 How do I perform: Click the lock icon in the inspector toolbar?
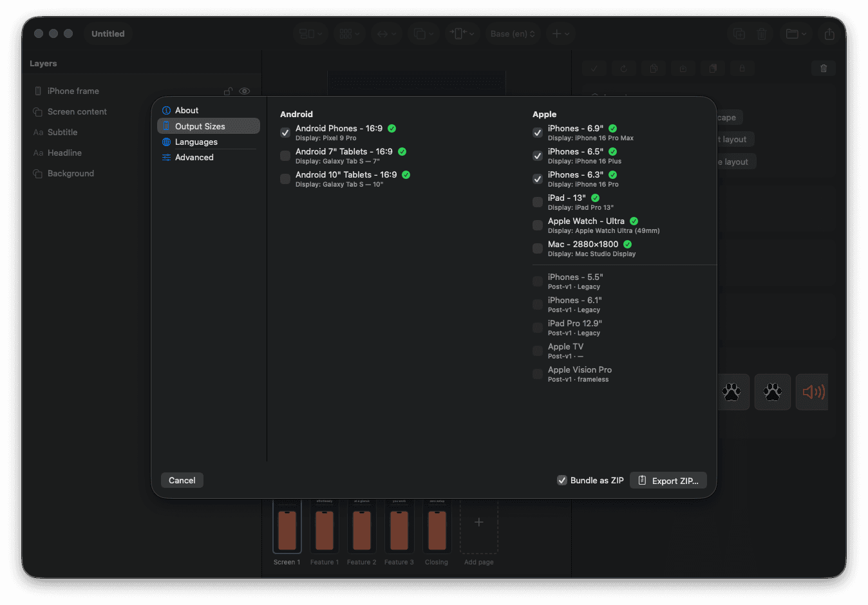pyautogui.click(x=742, y=68)
